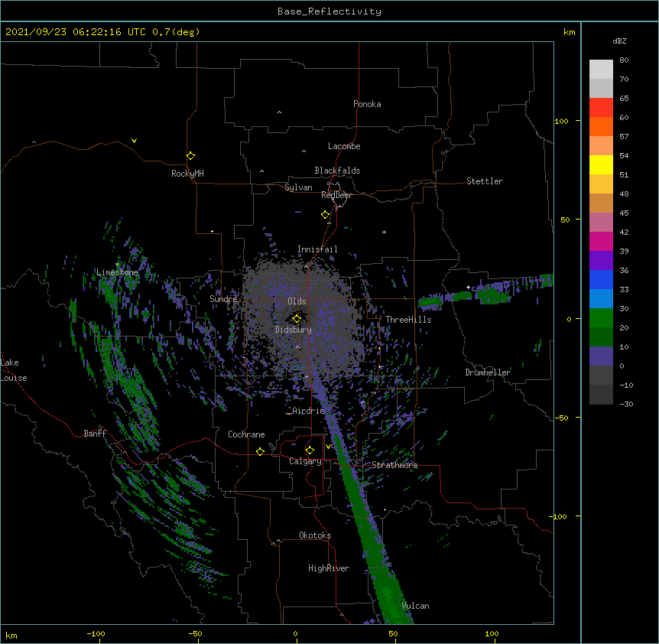The image size is (659, 644).
Task: Click the Innisfail city label
Action: pos(317,249)
